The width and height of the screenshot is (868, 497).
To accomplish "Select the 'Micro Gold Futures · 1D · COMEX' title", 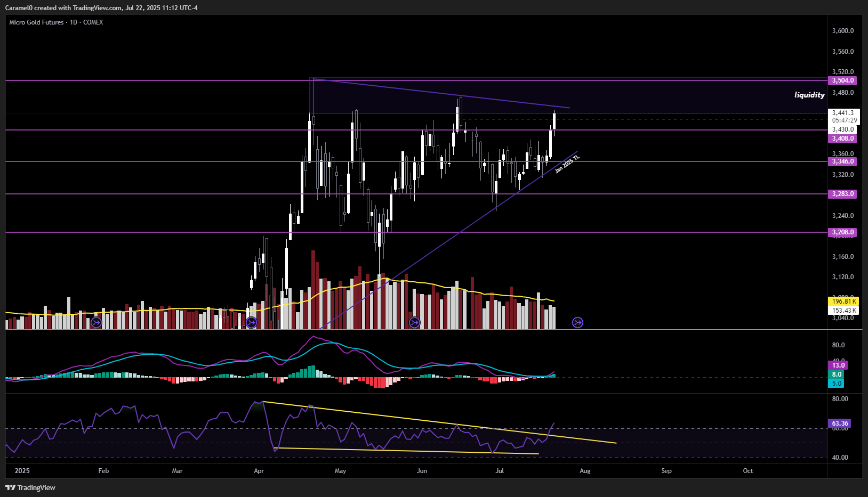I will tap(56, 22).
